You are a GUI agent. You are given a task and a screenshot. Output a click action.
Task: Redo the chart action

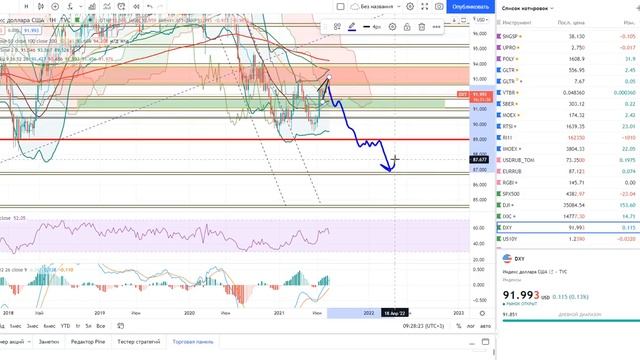tap(161, 7)
